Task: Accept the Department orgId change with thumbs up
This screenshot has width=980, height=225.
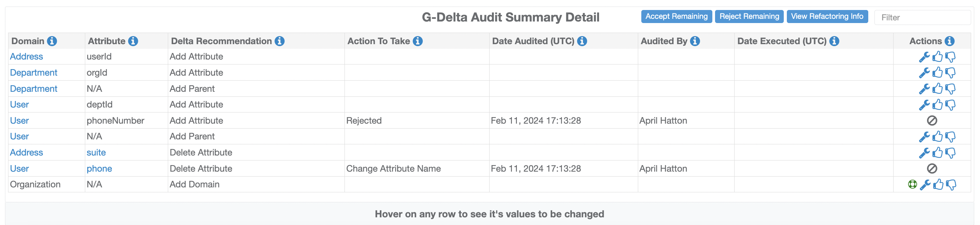Action: pos(937,73)
